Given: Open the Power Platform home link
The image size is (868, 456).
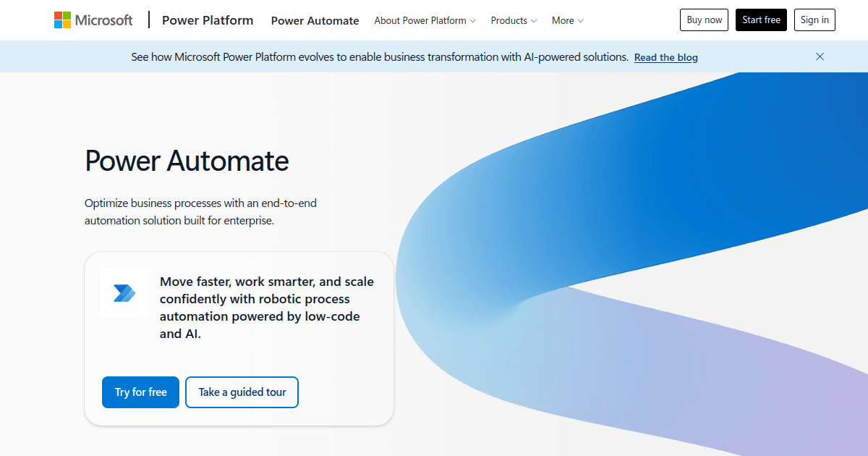Looking at the screenshot, I should pyautogui.click(x=208, y=20).
